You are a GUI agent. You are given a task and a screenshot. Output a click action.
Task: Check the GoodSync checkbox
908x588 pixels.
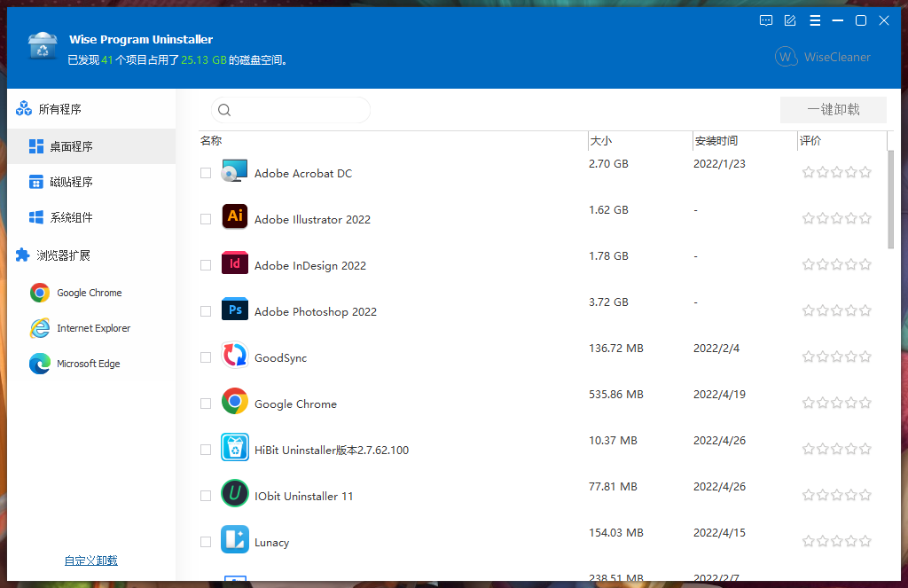[206, 357]
